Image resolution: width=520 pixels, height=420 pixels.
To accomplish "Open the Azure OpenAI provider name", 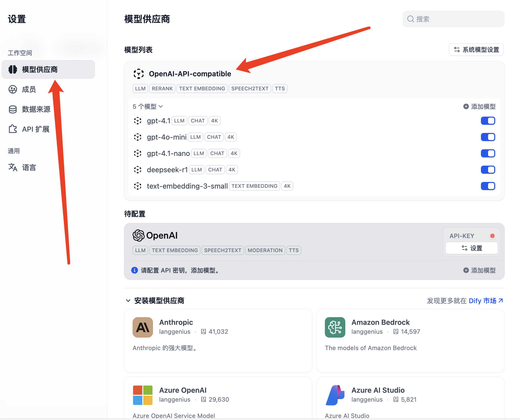I will coord(183,390).
